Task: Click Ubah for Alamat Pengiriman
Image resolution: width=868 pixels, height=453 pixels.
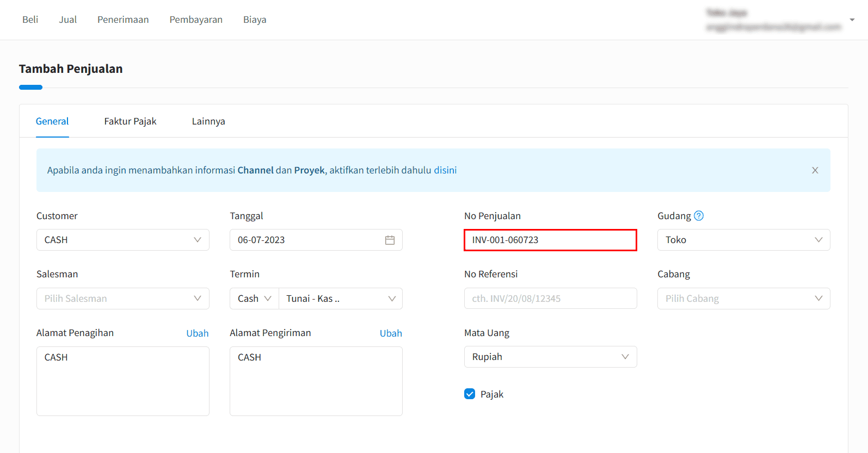Action: pyautogui.click(x=391, y=333)
